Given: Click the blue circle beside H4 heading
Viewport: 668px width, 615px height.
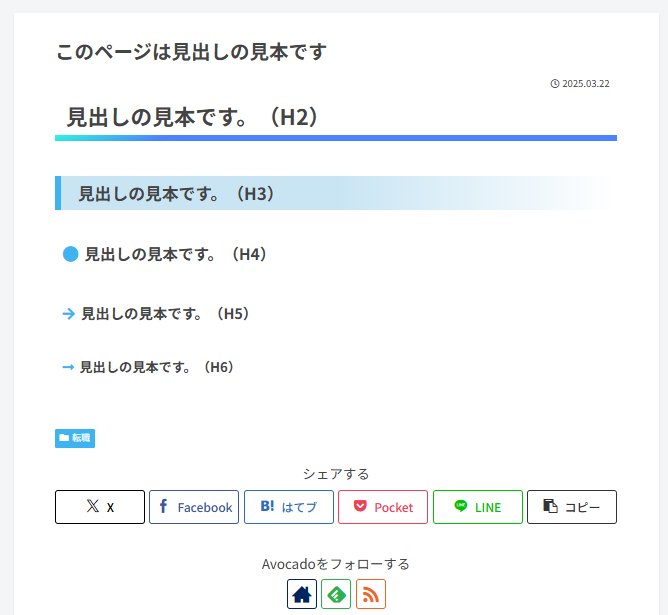Looking at the screenshot, I should click(70, 254).
